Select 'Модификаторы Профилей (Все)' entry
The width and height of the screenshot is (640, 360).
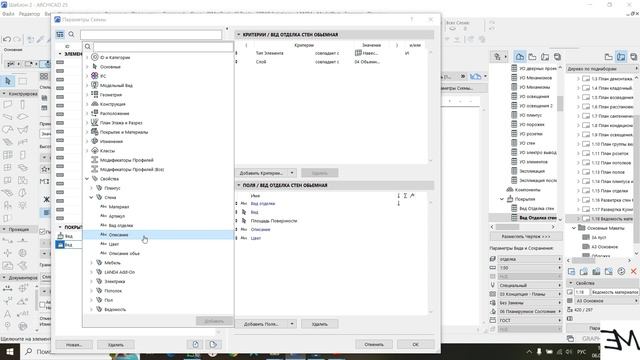132,169
